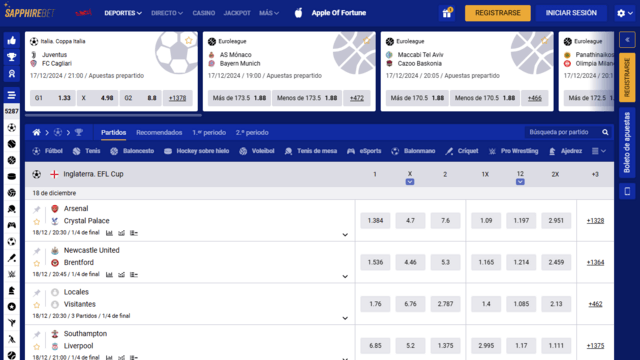This screenshot has height=360, width=640.
Task: Click the mobile phone icon in right panel
Action: tap(627, 191)
